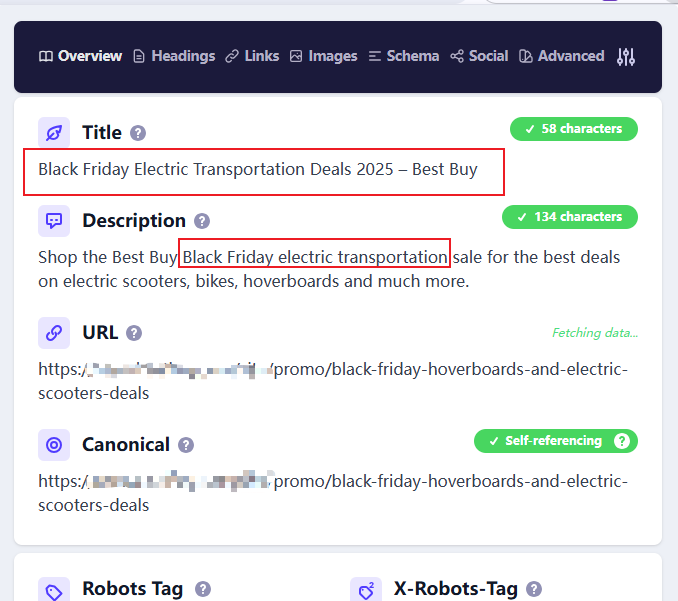
Task: Open the settings sliders icon
Action: pos(626,57)
